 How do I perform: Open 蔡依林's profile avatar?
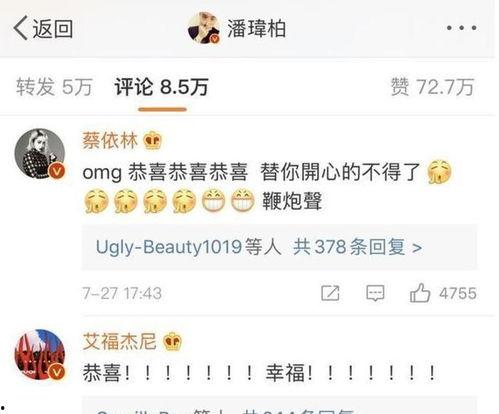pyautogui.click(x=40, y=154)
